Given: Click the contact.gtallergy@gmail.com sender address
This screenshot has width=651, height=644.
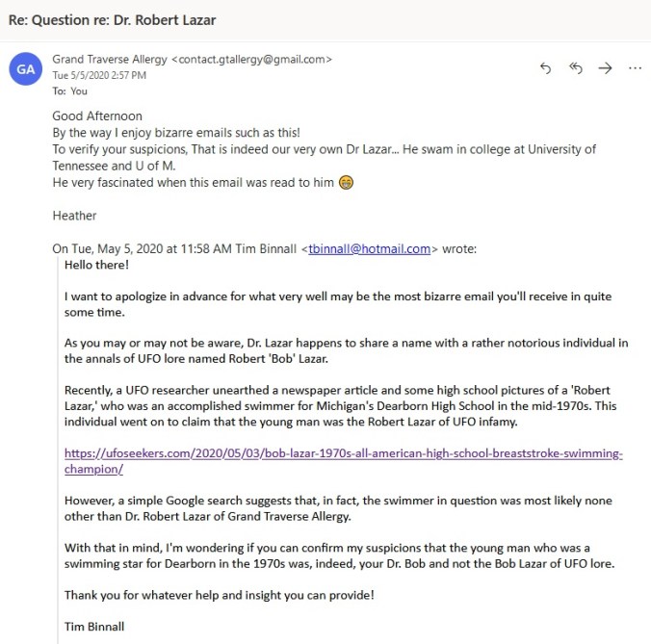Looking at the screenshot, I should pos(251,59).
